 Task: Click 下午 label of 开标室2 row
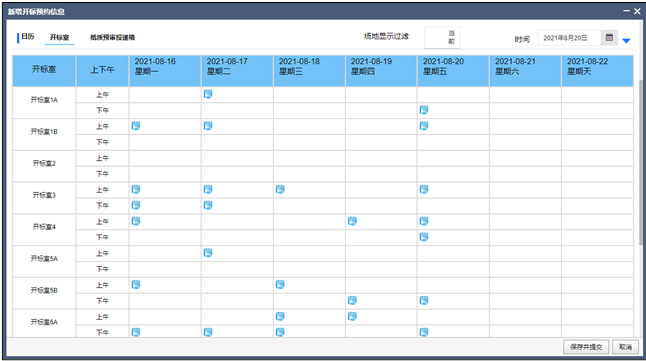[x=103, y=174]
